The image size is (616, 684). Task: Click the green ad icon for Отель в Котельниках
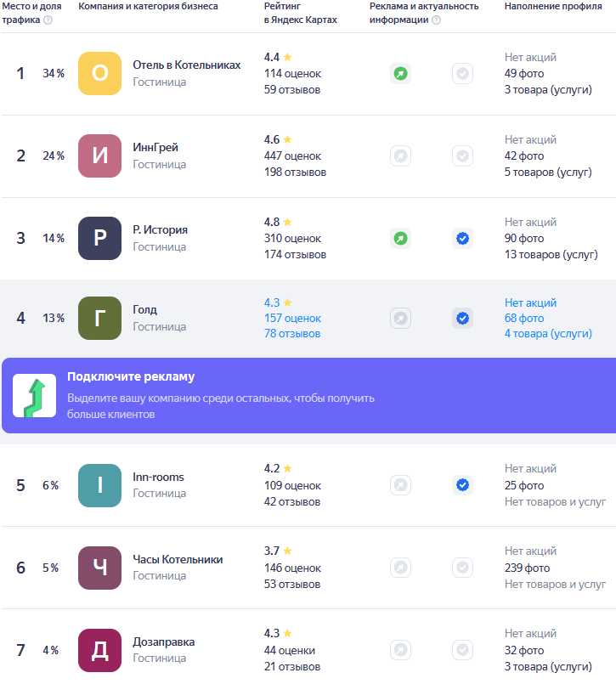click(x=400, y=74)
